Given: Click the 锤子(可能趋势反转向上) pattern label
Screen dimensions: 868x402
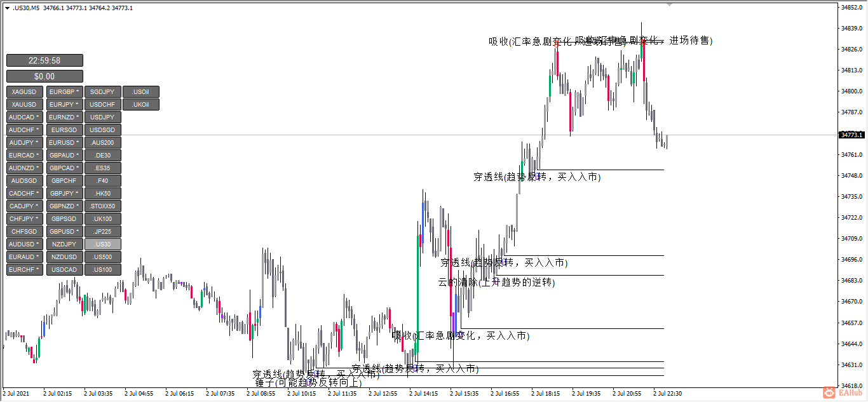Looking at the screenshot, I should [x=308, y=383].
